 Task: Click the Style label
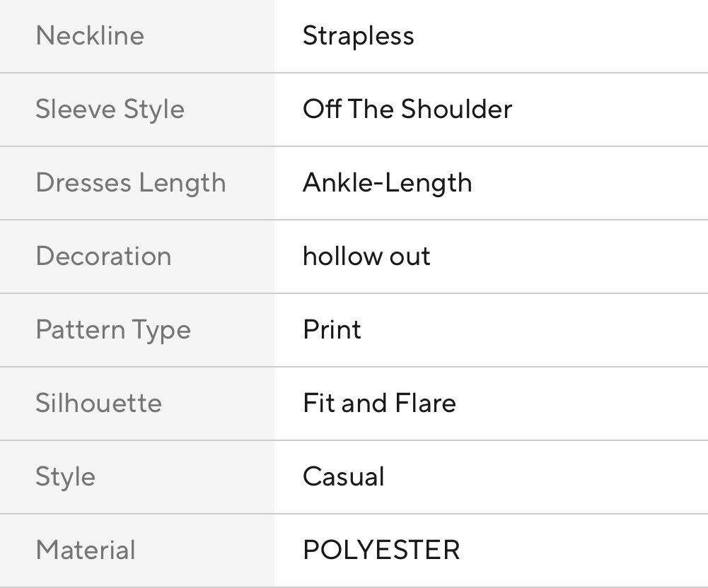65,476
